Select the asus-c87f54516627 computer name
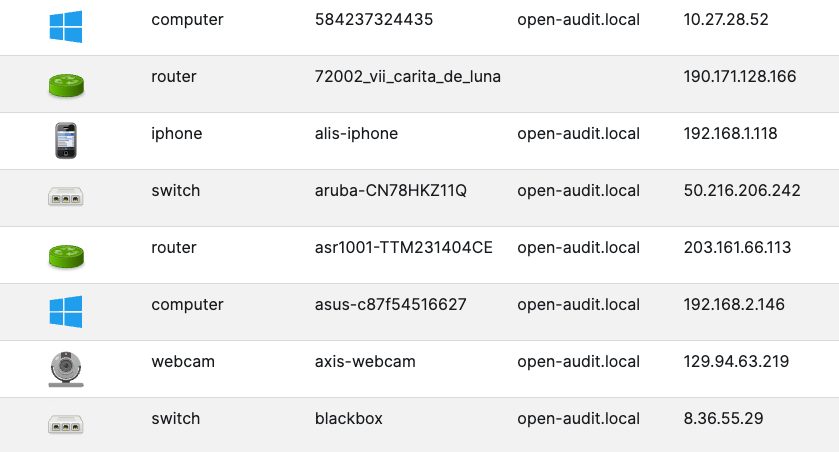The width and height of the screenshot is (839, 452). pyautogui.click(x=390, y=305)
